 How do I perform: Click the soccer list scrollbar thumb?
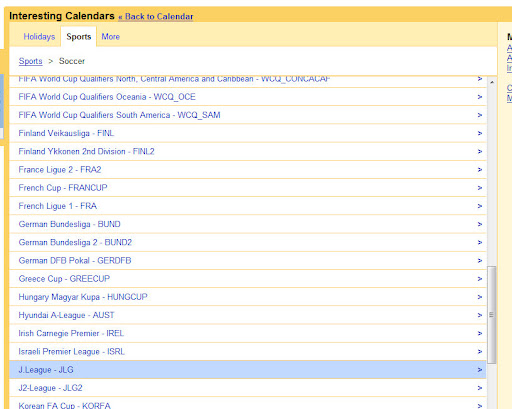492,315
